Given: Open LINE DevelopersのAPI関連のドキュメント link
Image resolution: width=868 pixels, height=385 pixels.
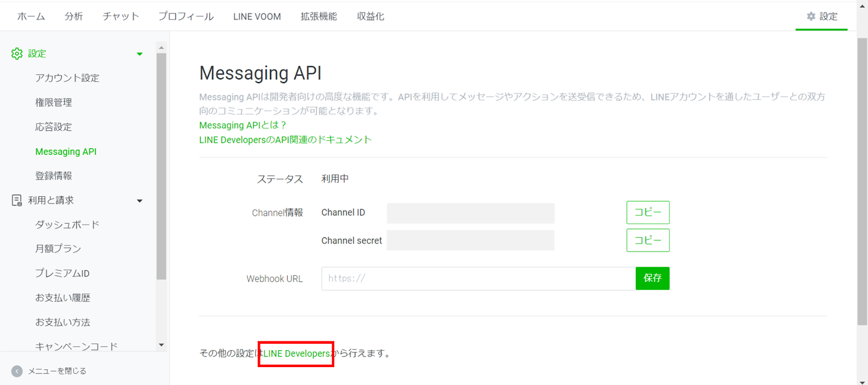Looking at the screenshot, I should click(285, 140).
